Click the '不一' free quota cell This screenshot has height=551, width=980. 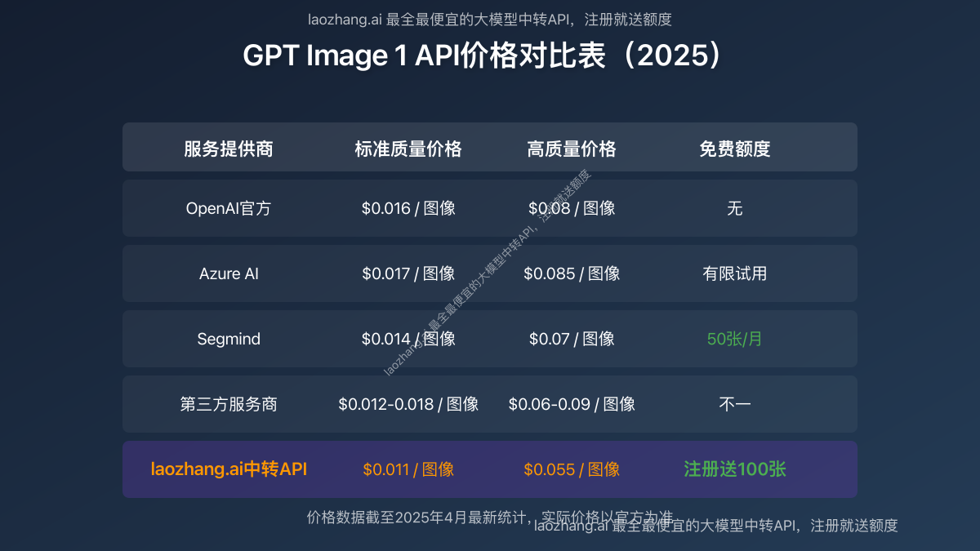pyautogui.click(x=735, y=404)
